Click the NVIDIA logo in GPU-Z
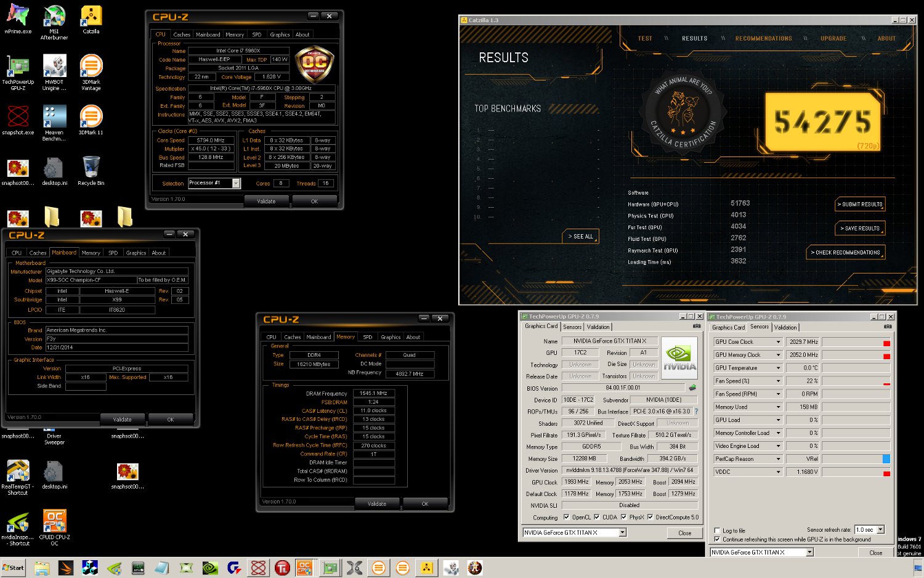924x578 pixels. coord(679,358)
